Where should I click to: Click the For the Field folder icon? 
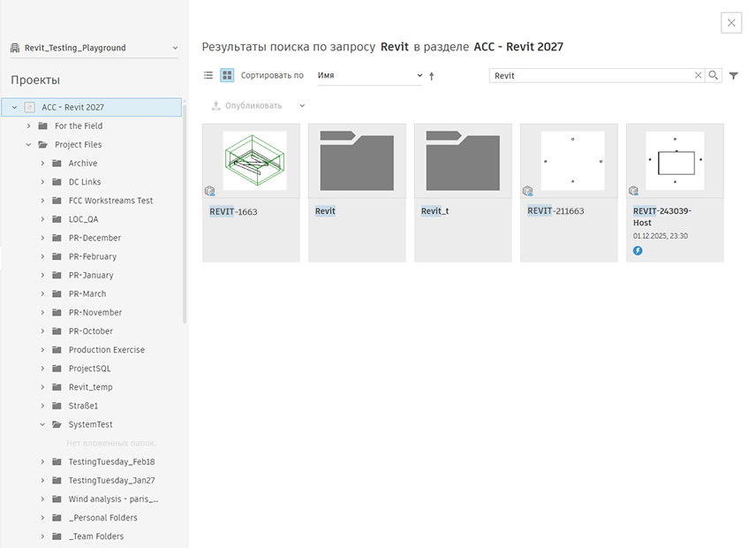43,126
